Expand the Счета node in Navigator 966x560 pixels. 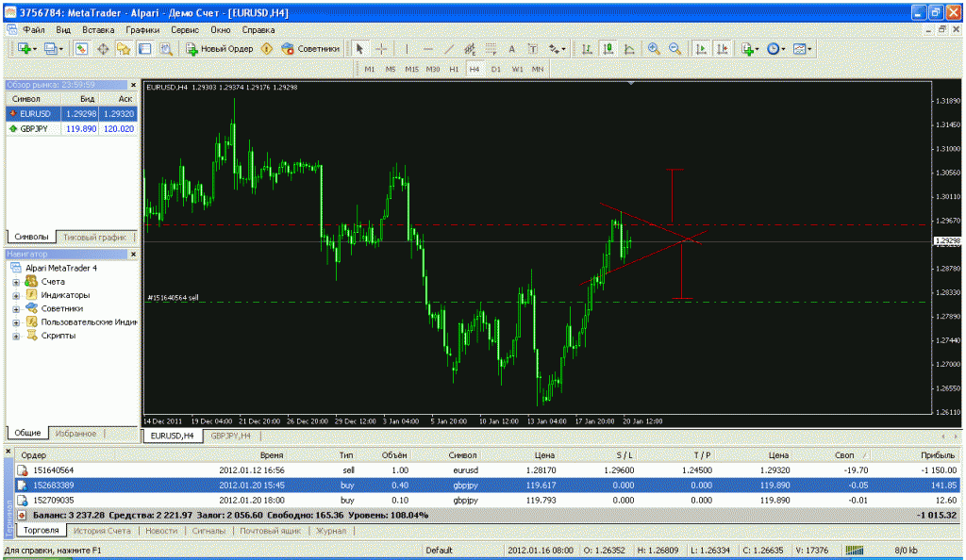16,282
